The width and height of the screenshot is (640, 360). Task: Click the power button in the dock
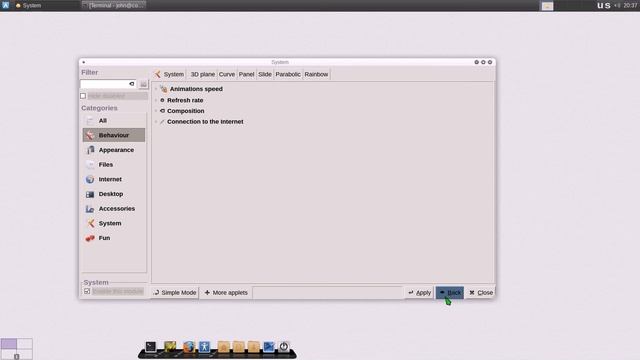point(284,347)
